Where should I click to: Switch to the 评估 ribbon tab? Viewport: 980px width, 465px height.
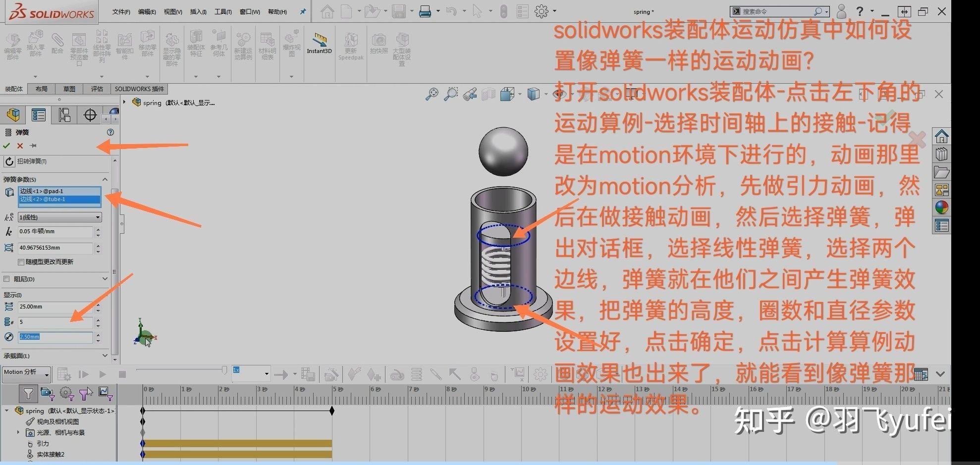coord(97,89)
